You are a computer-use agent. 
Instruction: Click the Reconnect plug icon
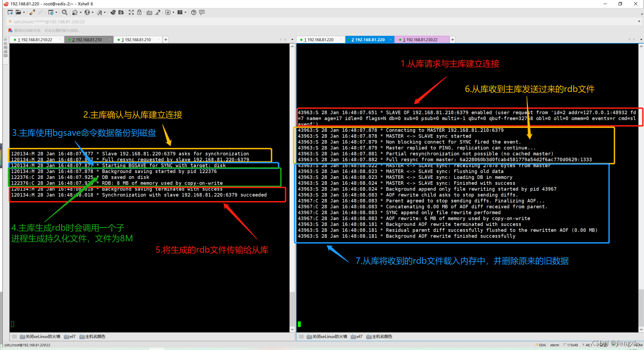click(x=32, y=12)
